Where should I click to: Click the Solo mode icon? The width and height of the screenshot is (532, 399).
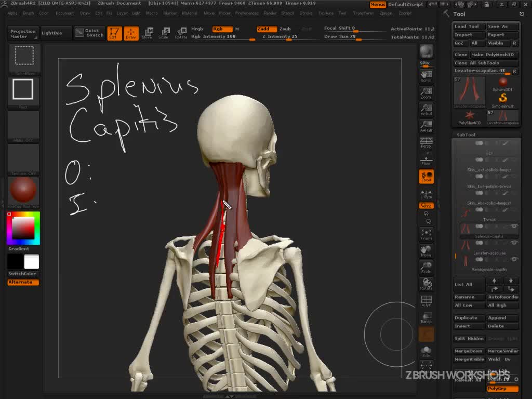click(x=426, y=352)
